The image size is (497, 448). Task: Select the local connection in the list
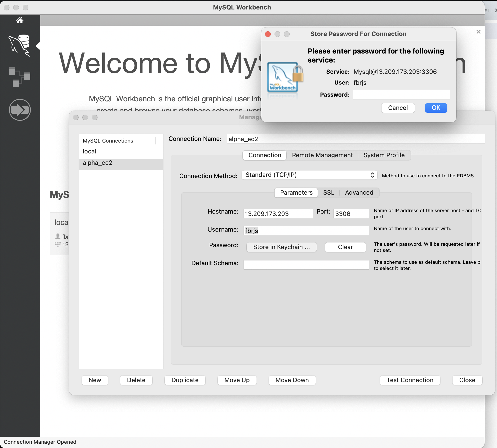coord(121,152)
